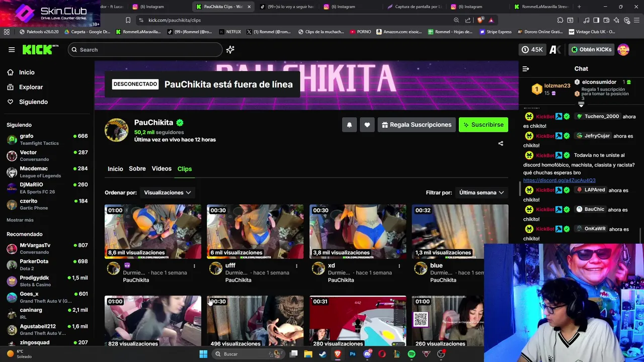Open Spotify from the taskbar
This screenshot has height=362, width=644.
click(412, 354)
